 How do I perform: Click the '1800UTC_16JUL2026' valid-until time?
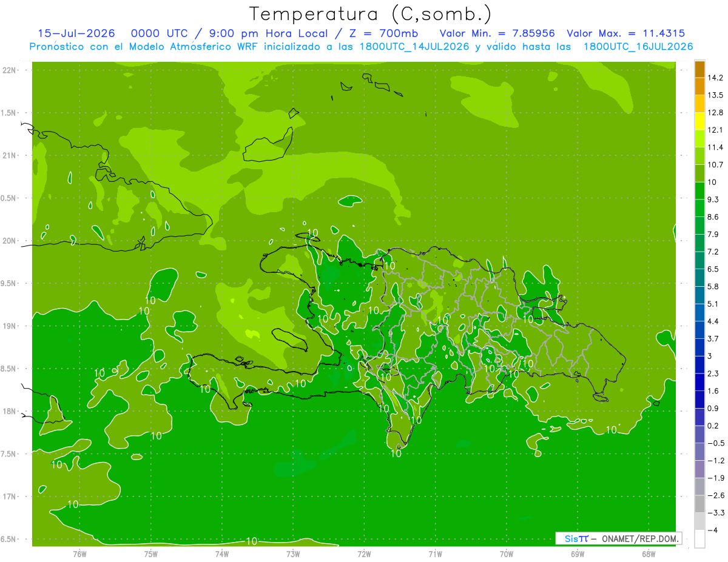click(638, 47)
